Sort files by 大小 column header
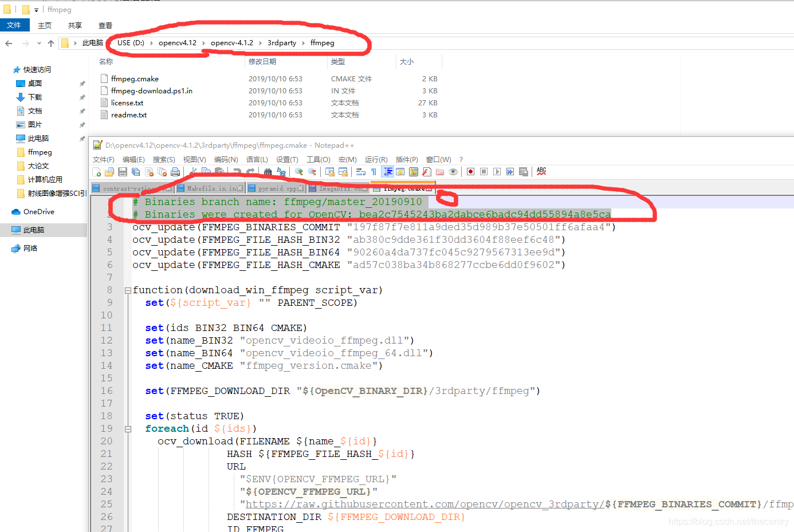The image size is (794, 532). click(407, 62)
